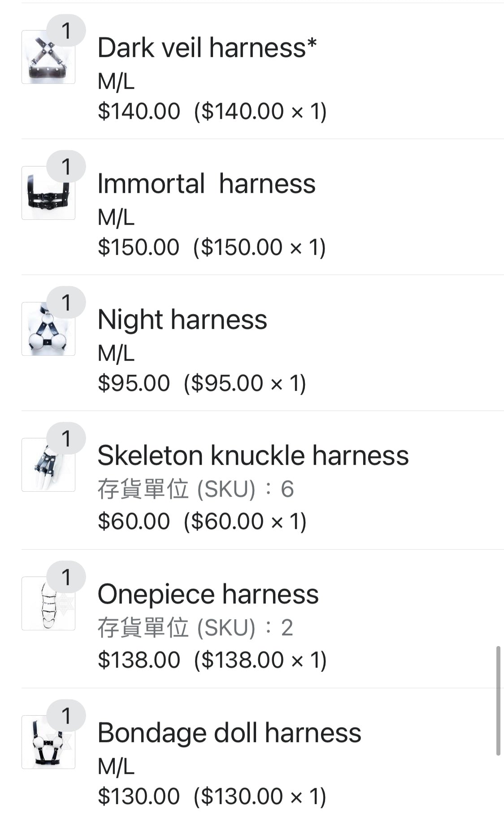Select the Night harness item title
This screenshot has height=813, width=504.
point(182,319)
